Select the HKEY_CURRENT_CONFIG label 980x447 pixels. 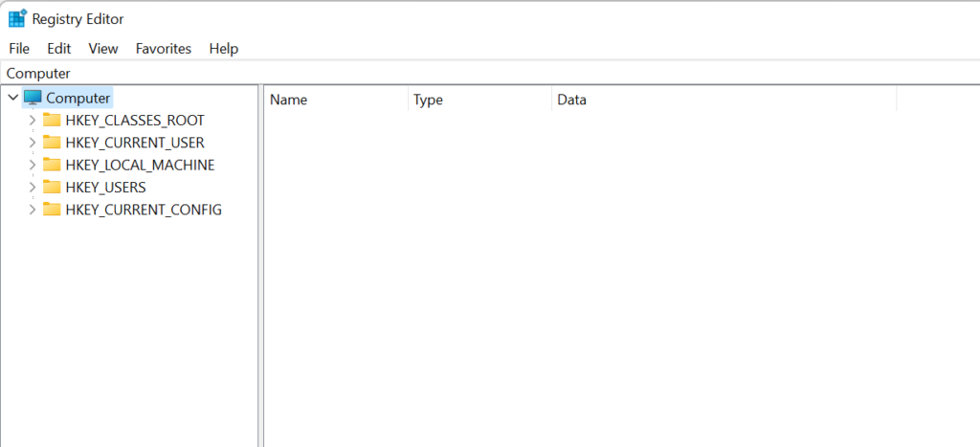point(144,210)
